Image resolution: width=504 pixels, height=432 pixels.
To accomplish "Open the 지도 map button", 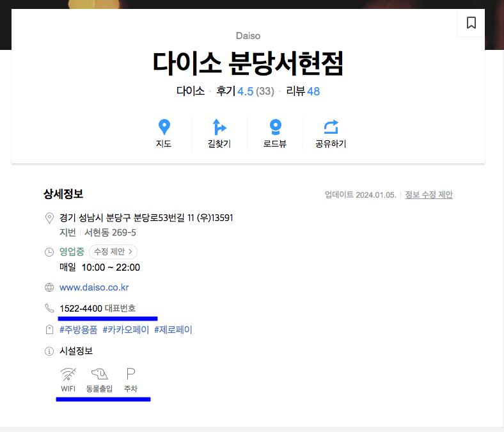I will tap(164, 134).
